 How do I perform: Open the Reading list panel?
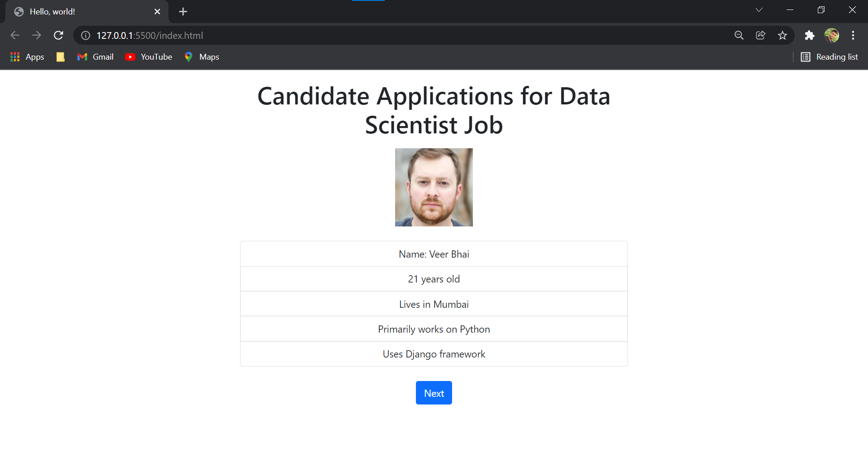tap(830, 56)
